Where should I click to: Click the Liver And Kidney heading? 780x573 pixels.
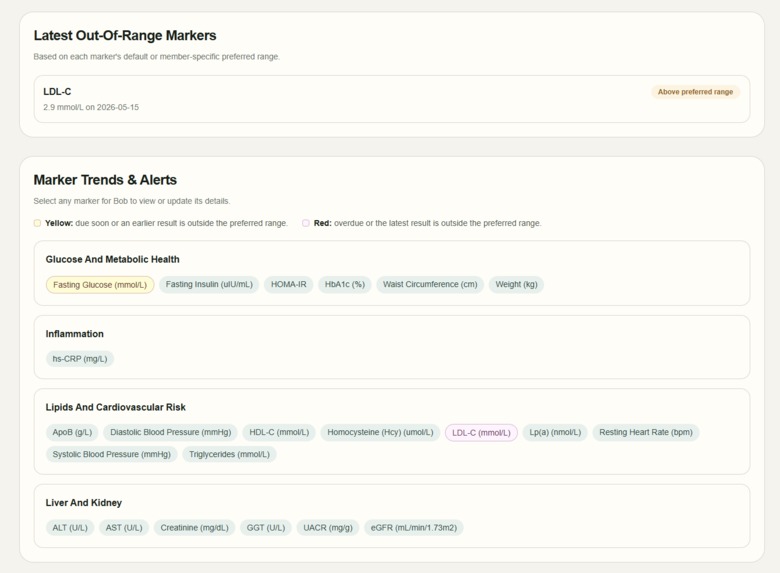coord(84,503)
